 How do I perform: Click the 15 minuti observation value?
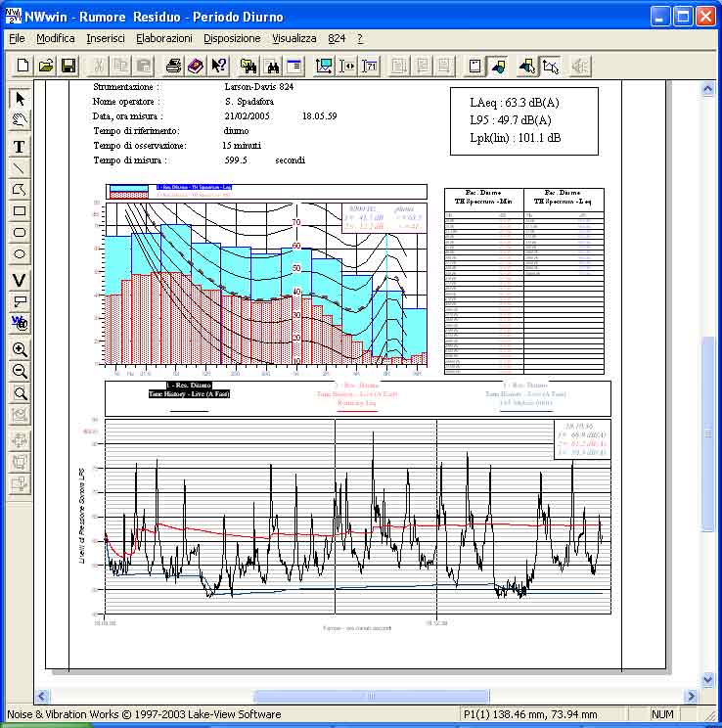pyautogui.click(x=242, y=146)
